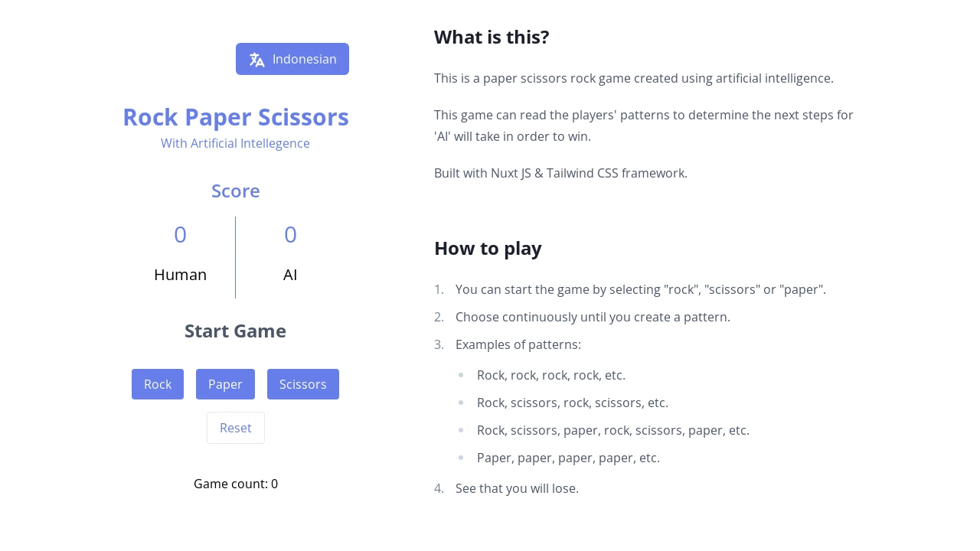Pick the Paper move
The height and width of the screenshot is (551, 980).
point(225,384)
